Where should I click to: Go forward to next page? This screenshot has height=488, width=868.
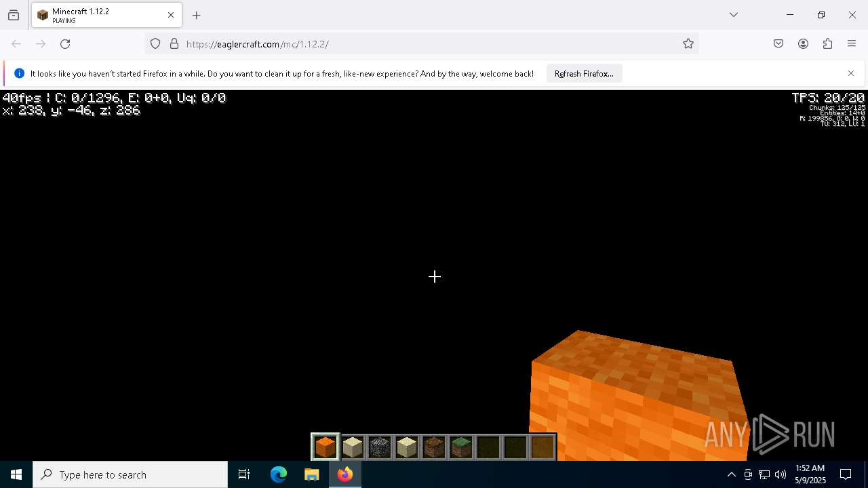(x=41, y=44)
